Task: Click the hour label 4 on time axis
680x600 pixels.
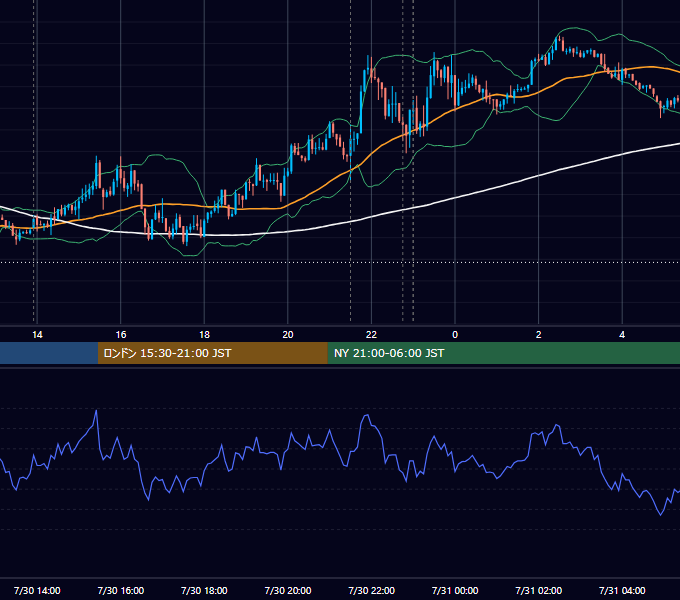Action: [x=622, y=335]
